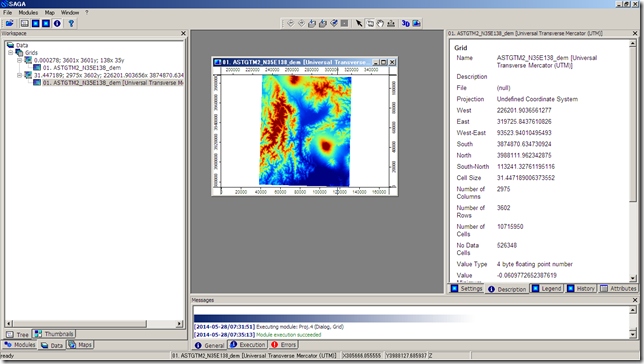Select the ASTGTM2_N35E138_dem [Universal Transverse row

point(113,83)
